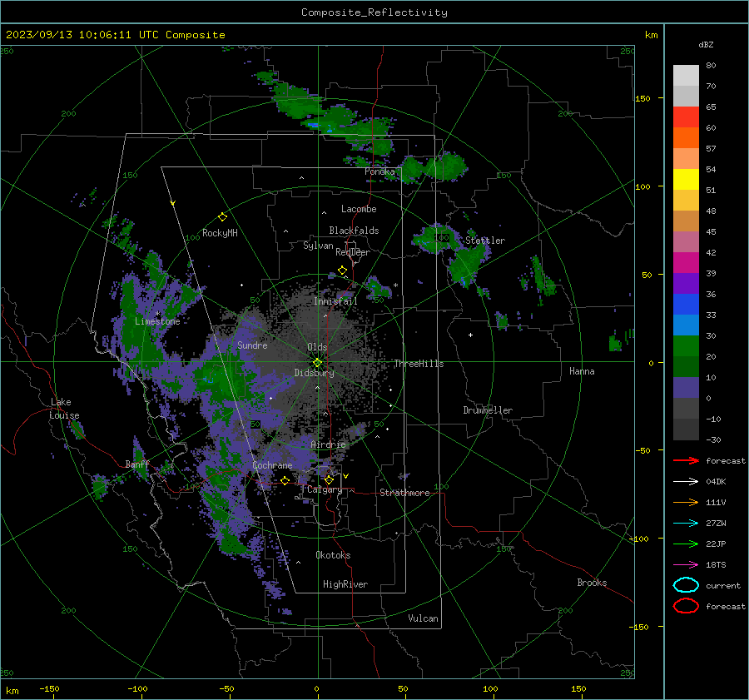
Task: Click the yellow diamond marker below Cochrane
Action: click(x=285, y=480)
